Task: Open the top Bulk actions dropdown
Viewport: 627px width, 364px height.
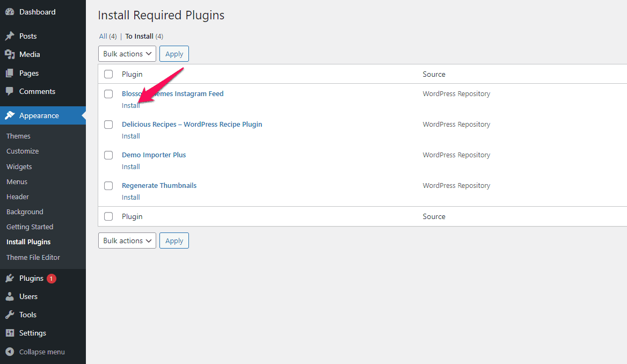Action: [127, 54]
